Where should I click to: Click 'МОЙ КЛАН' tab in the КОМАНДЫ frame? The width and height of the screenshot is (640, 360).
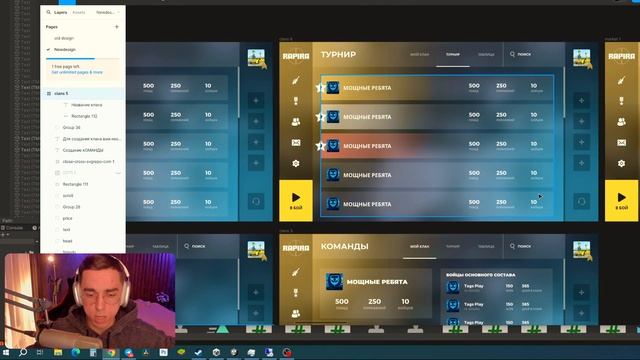419,246
